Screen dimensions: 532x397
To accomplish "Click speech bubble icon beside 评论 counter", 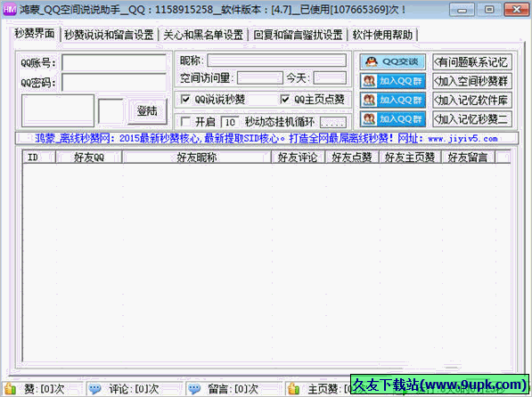I will point(94,388).
